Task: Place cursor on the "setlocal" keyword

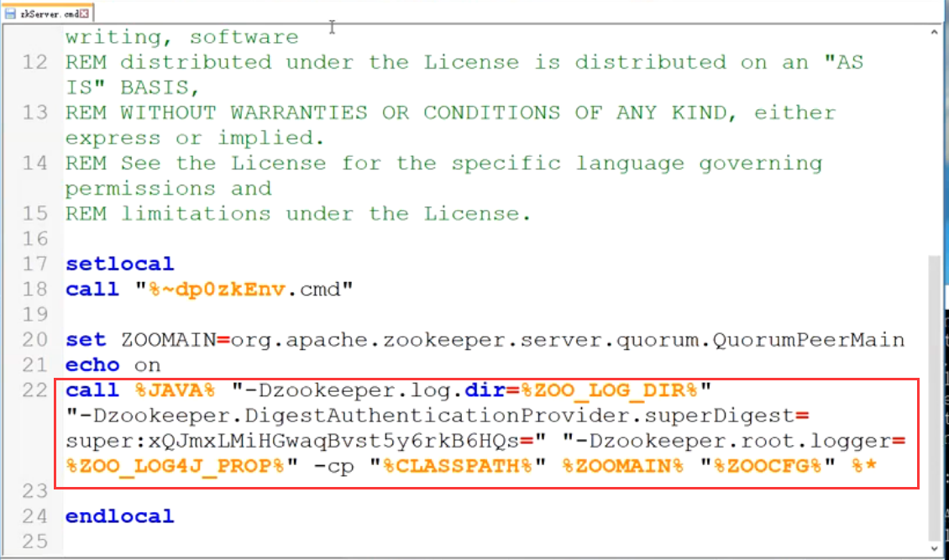Action: pyautogui.click(x=120, y=264)
